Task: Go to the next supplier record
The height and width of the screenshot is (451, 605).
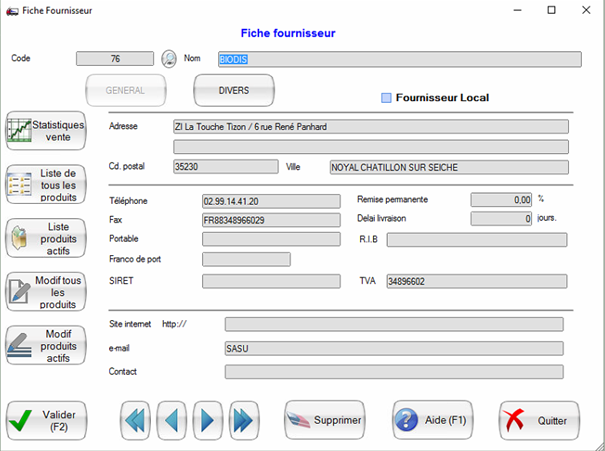Action: pos(208,419)
